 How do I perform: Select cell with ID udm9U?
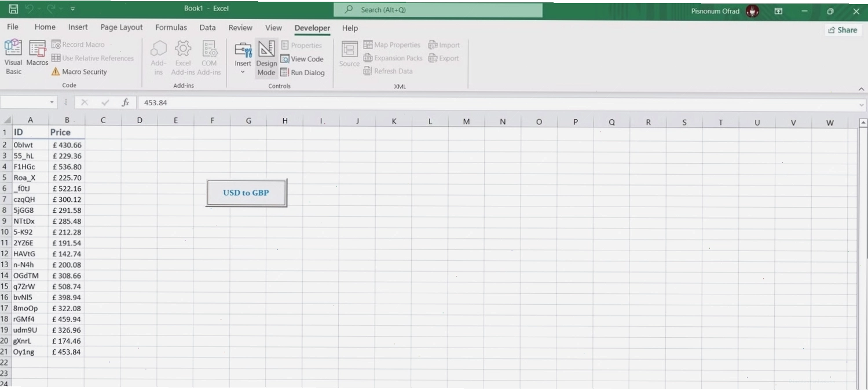[30, 330]
